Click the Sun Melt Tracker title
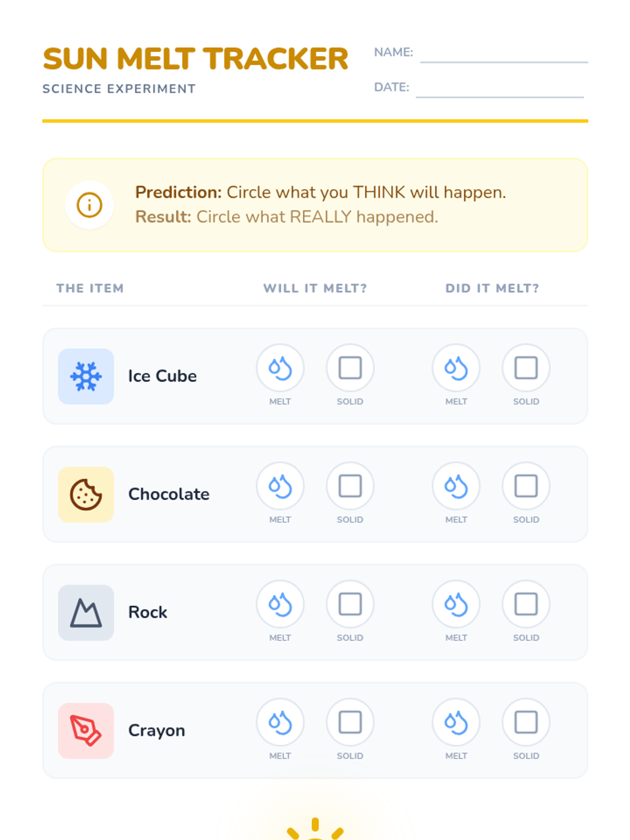The height and width of the screenshot is (840, 630). tap(195, 59)
